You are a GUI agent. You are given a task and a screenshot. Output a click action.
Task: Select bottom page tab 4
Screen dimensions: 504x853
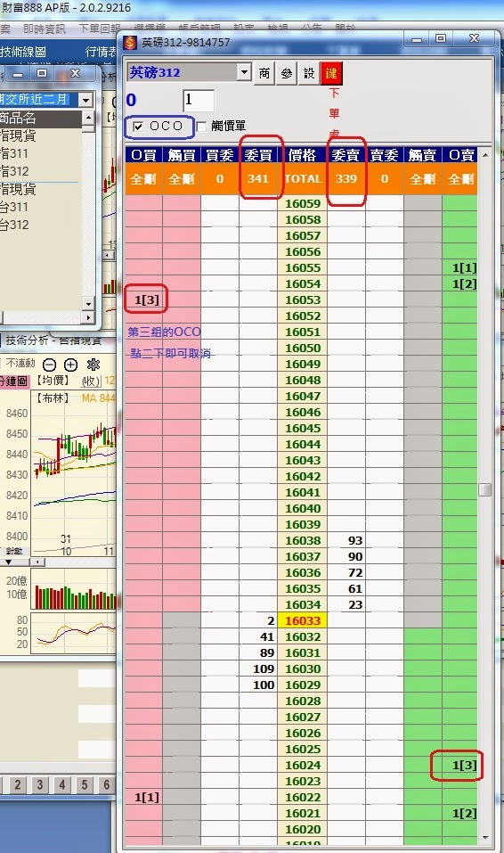[x=62, y=784]
